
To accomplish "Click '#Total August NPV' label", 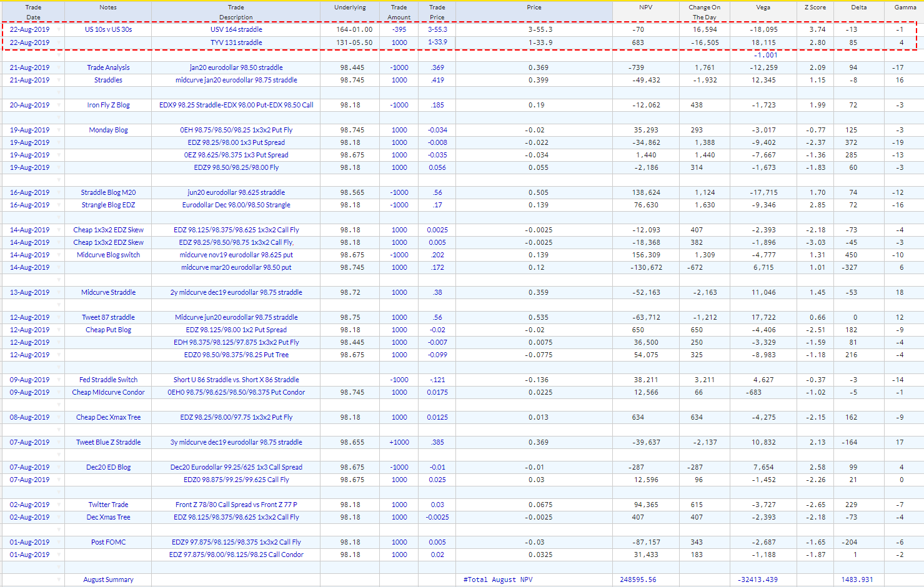I will tap(498, 580).
